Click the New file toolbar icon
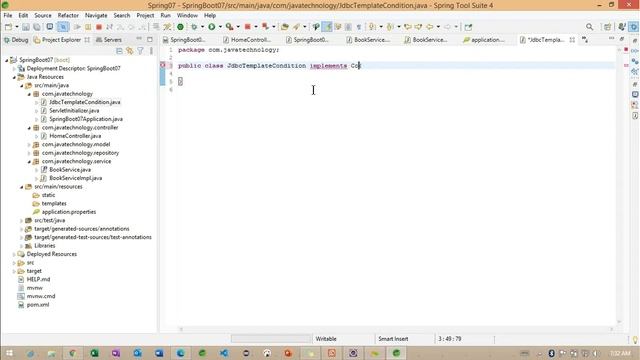The image size is (640, 360). [x=8, y=27]
